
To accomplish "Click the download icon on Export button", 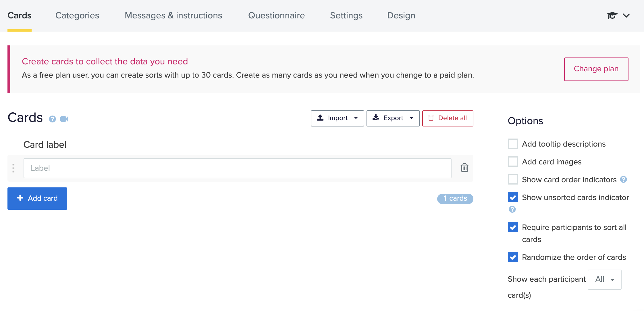I will 376,118.
